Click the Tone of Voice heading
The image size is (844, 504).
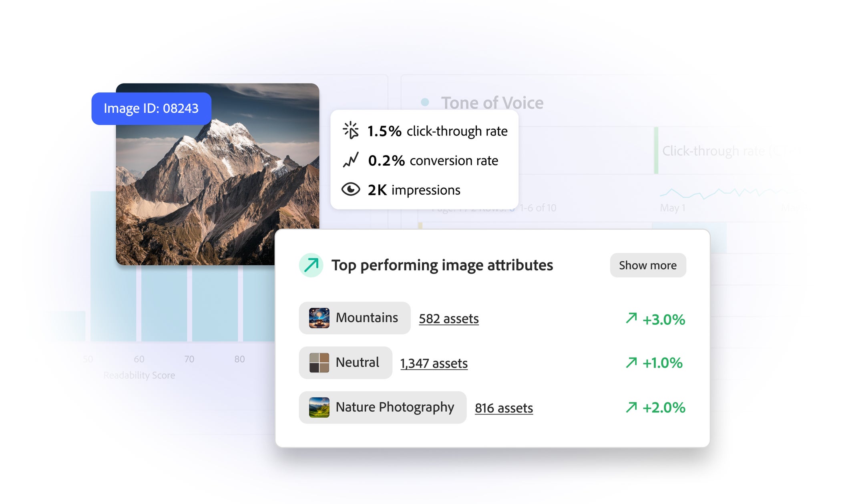pos(492,103)
